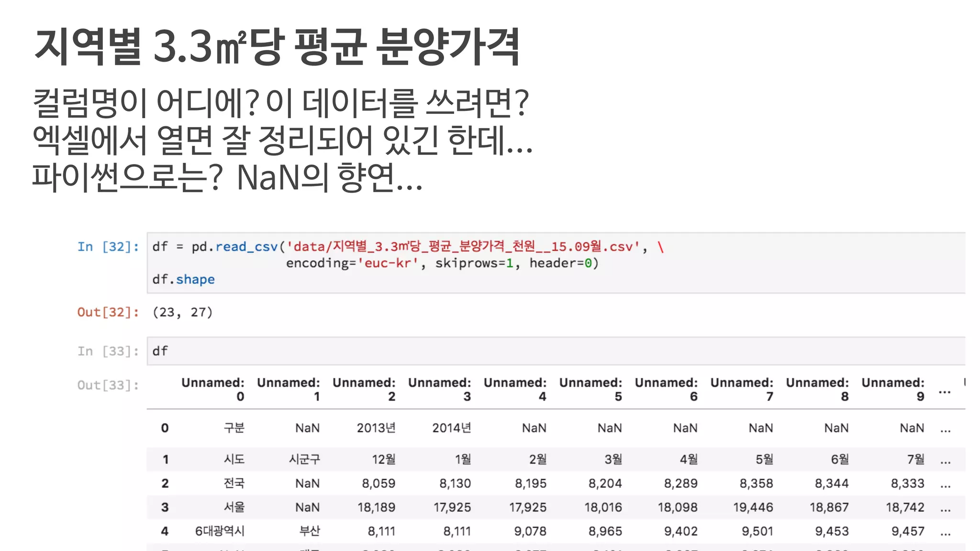The height and width of the screenshot is (551, 980).
Task: Click the cell 12월 in row 1
Action: point(384,459)
